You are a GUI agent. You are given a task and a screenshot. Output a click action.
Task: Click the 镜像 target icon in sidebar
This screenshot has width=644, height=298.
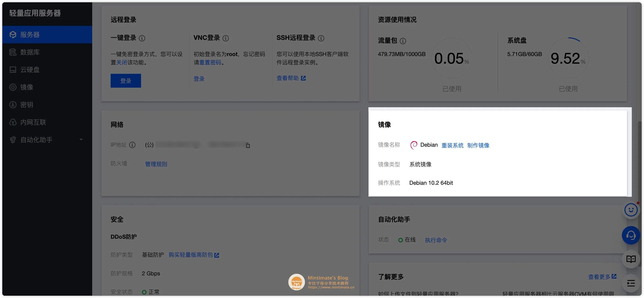click(13, 87)
